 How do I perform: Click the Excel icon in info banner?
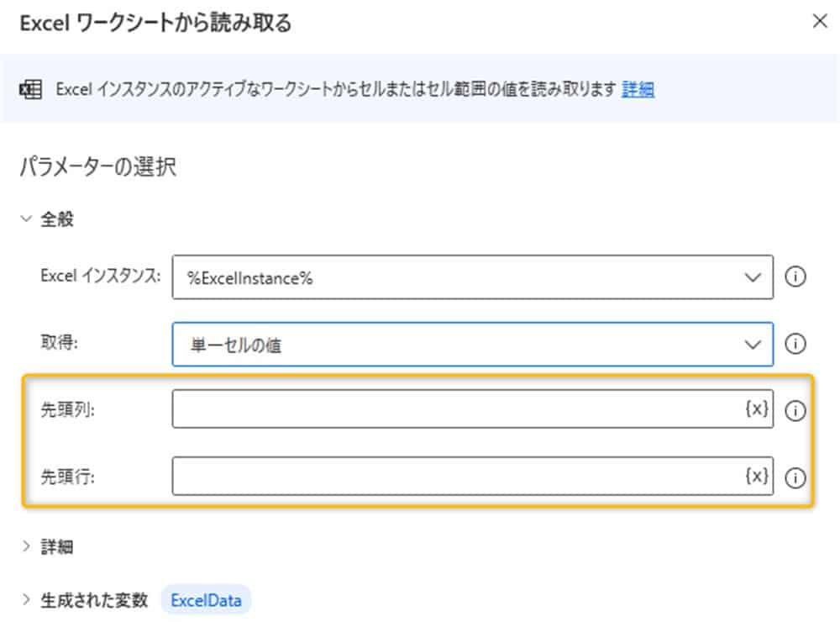click(31, 89)
